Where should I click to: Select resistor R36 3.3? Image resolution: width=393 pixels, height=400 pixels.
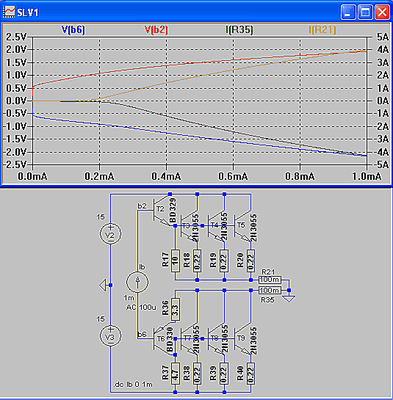[175, 309]
